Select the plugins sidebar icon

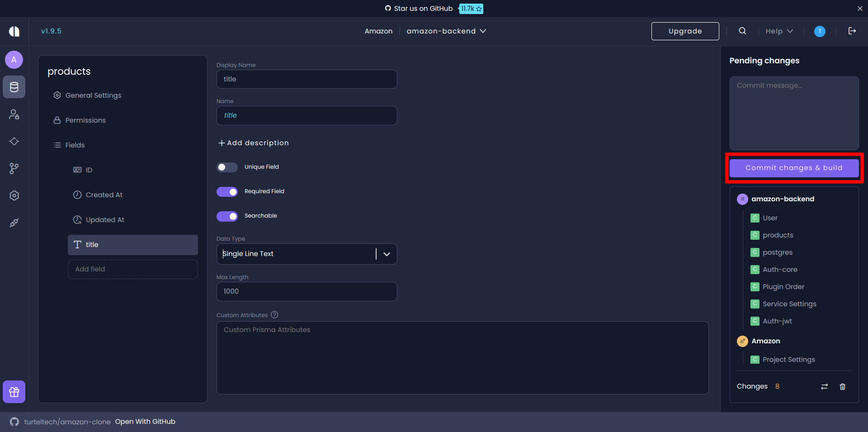(14, 223)
